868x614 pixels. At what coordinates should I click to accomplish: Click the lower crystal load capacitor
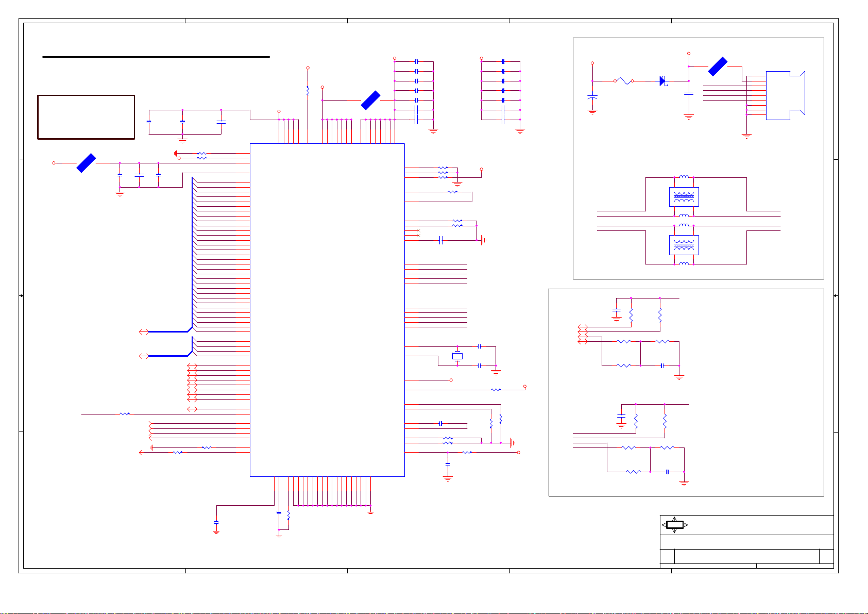click(480, 366)
